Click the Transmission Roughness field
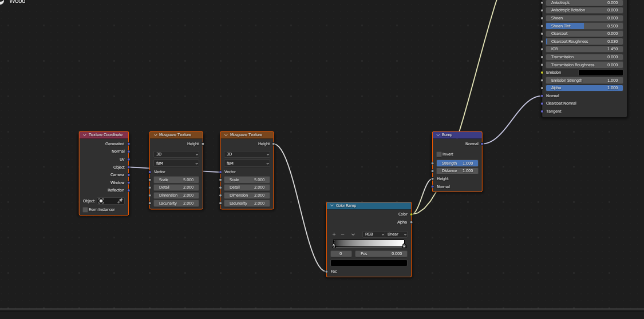This screenshot has height=319, width=644. (x=584, y=65)
